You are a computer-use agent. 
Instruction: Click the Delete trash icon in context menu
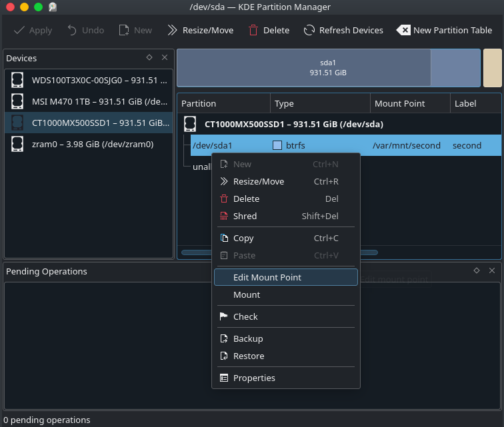pos(224,199)
